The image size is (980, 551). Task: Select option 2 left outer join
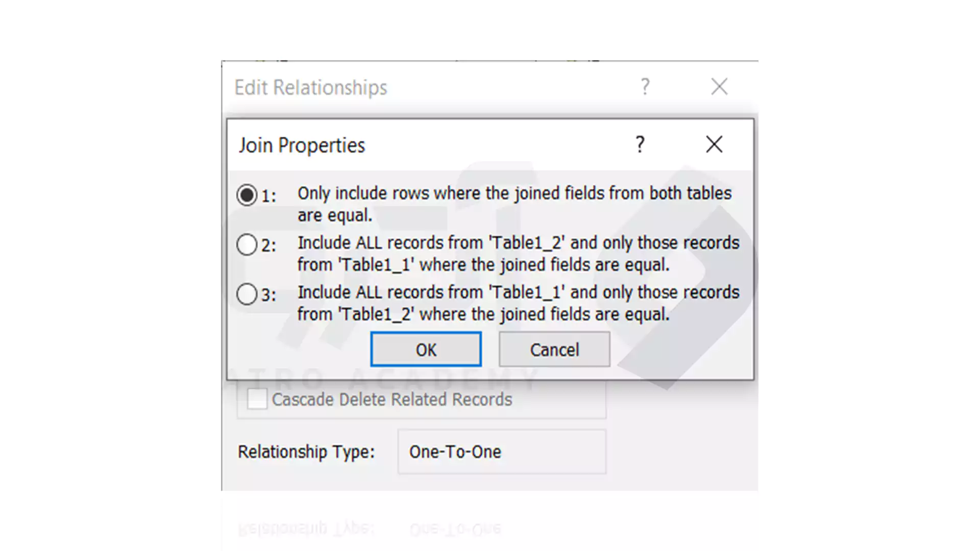coord(247,244)
